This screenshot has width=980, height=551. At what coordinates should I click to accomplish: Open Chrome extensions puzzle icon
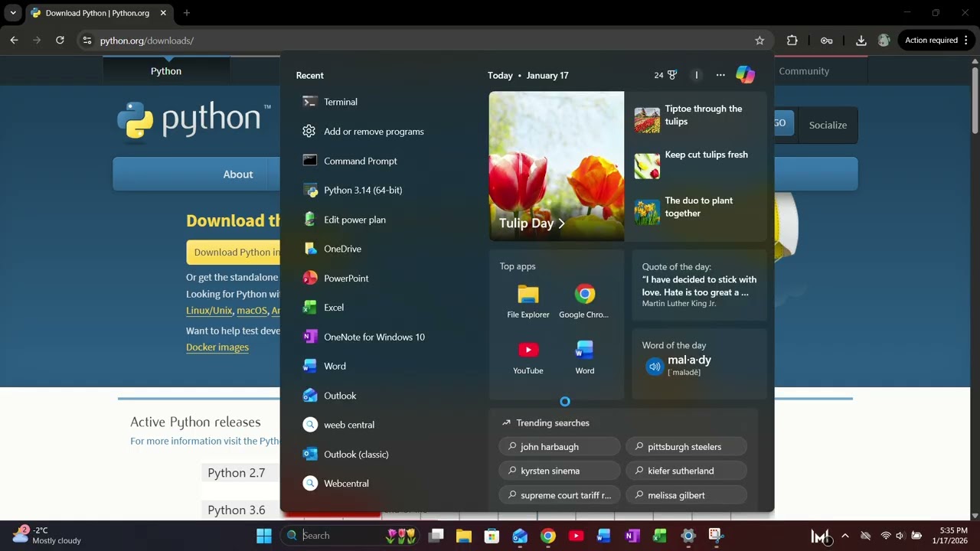coord(792,41)
